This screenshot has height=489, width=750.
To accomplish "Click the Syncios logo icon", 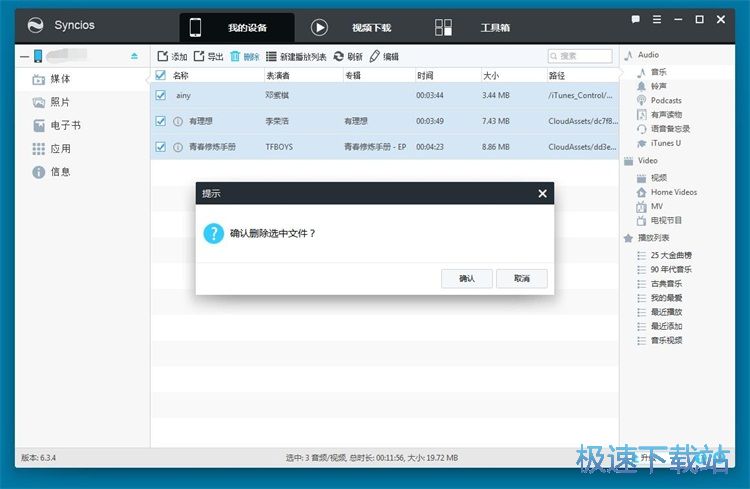I will click(x=35, y=25).
